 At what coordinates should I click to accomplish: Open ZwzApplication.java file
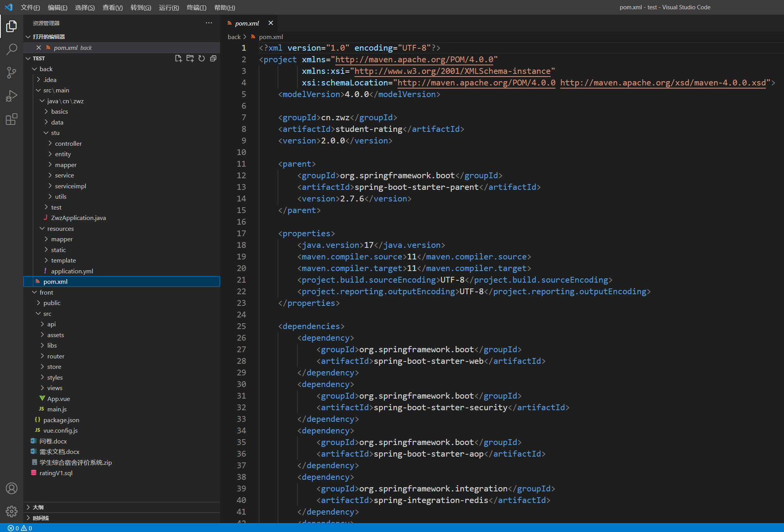pyautogui.click(x=78, y=218)
